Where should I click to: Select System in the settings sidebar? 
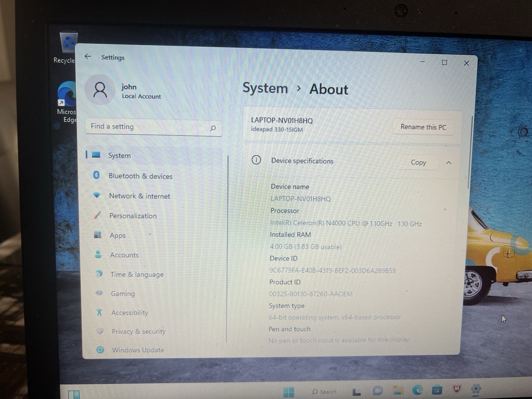pos(154,155)
